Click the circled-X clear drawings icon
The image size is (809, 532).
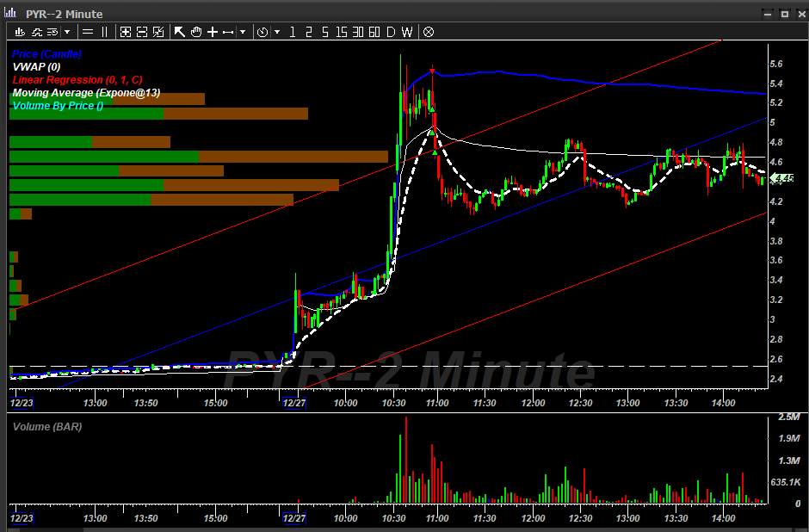click(x=428, y=32)
